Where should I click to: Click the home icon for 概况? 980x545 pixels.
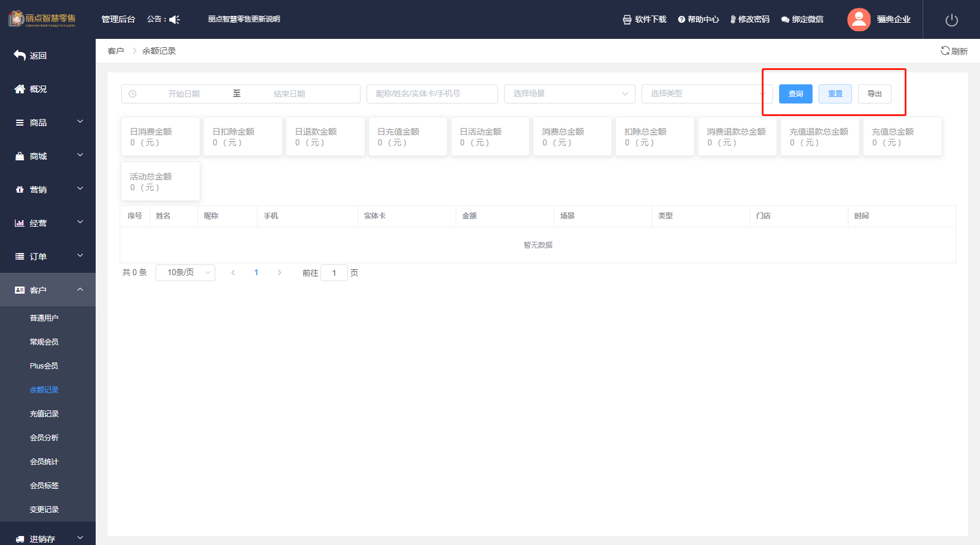coord(20,89)
